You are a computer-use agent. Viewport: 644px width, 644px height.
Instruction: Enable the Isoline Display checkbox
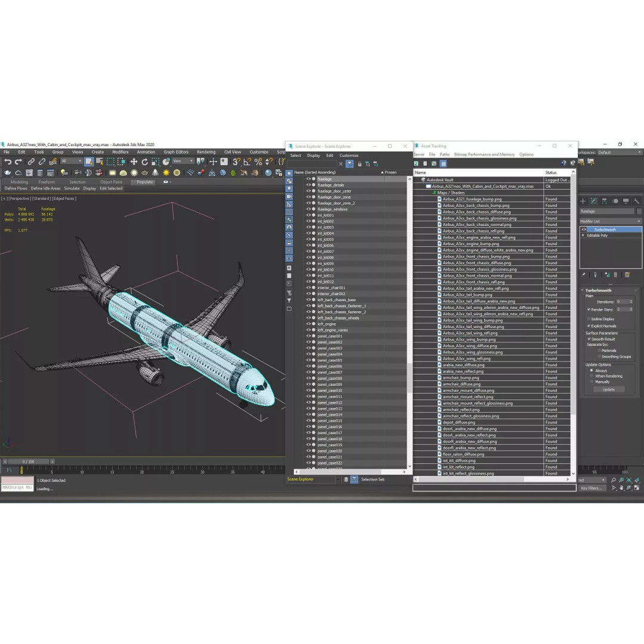[589, 318]
